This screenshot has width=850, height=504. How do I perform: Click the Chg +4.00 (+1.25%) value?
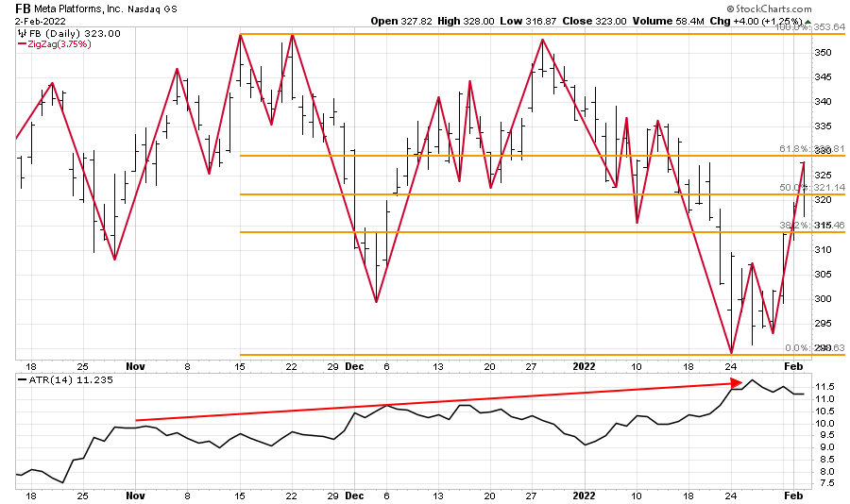coord(756,21)
